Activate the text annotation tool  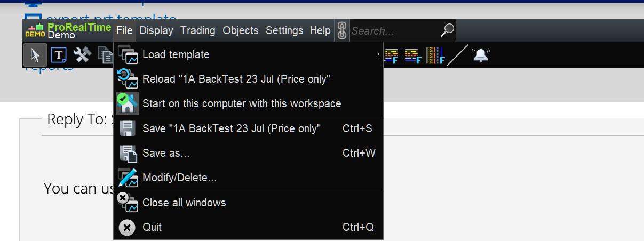pyautogui.click(x=59, y=54)
